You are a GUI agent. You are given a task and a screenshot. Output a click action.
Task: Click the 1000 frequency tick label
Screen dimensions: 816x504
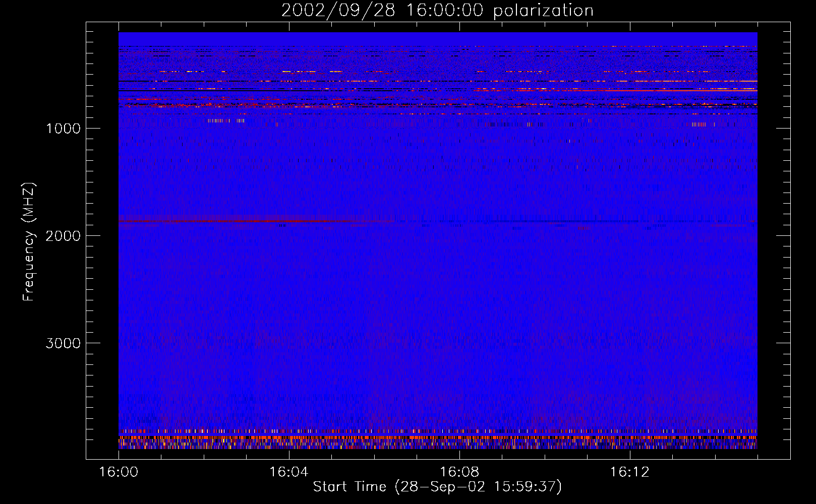63,129
